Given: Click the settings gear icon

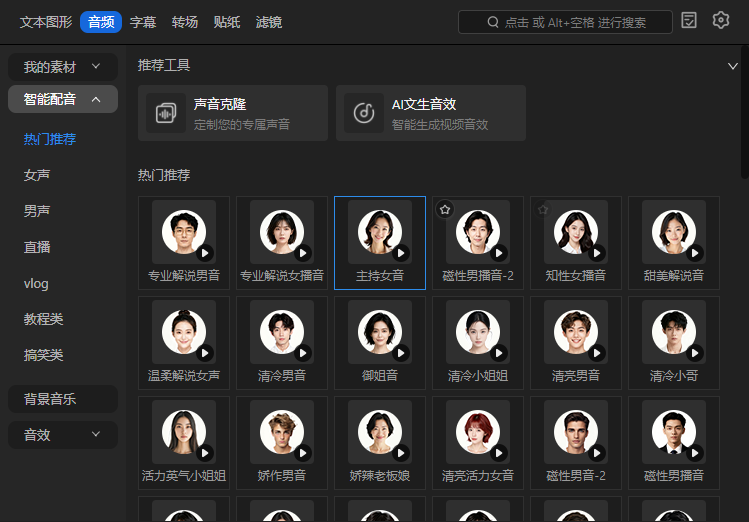Looking at the screenshot, I should (x=721, y=20).
